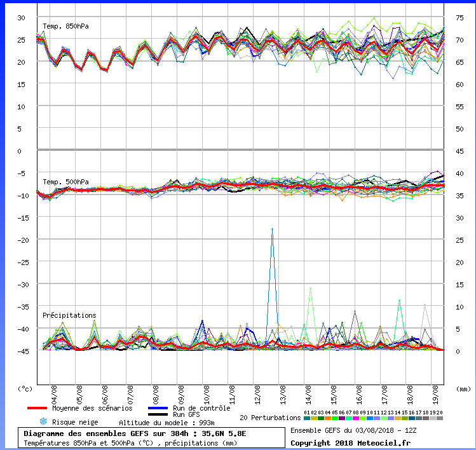Click the 08/08 date label
The image size is (476, 450).
[x=156, y=395]
